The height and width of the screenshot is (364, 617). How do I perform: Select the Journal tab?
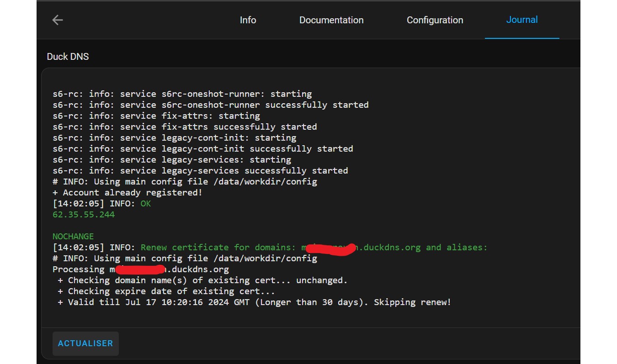pyautogui.click(x=521, y=20)
